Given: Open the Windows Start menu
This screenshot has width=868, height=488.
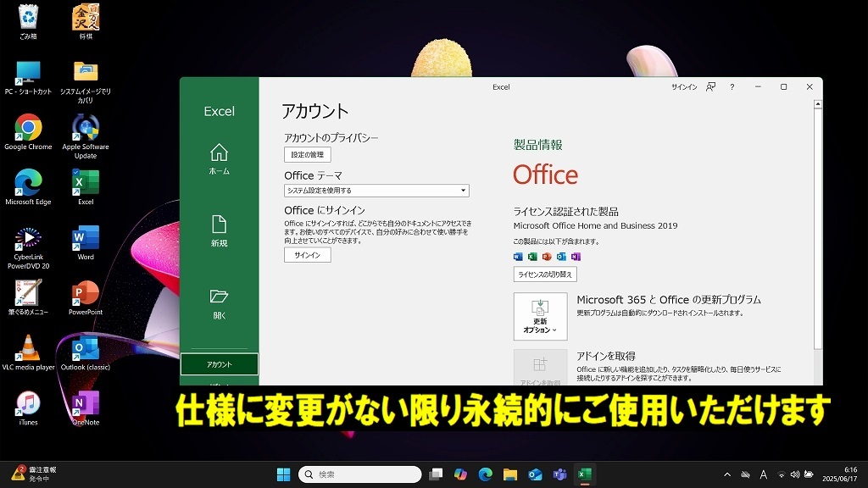Looking at the screenshot, I should coord(283,474).
